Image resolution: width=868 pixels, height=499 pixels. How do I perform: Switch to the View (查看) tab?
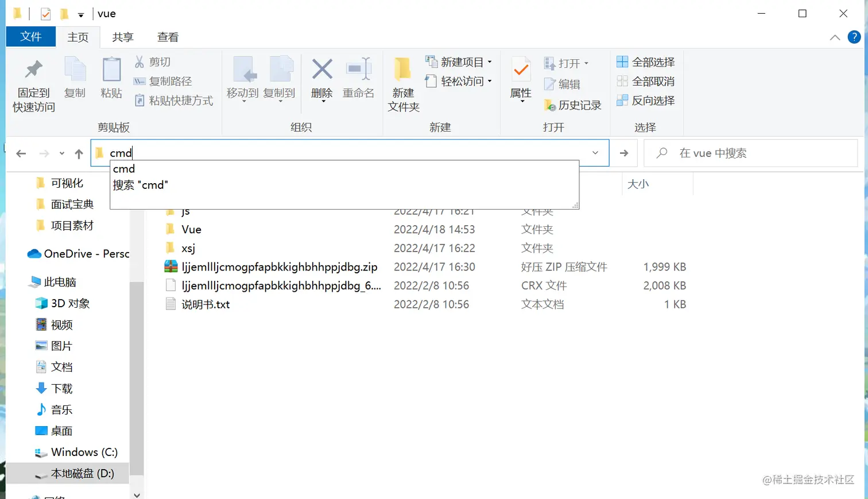(168, 37)
